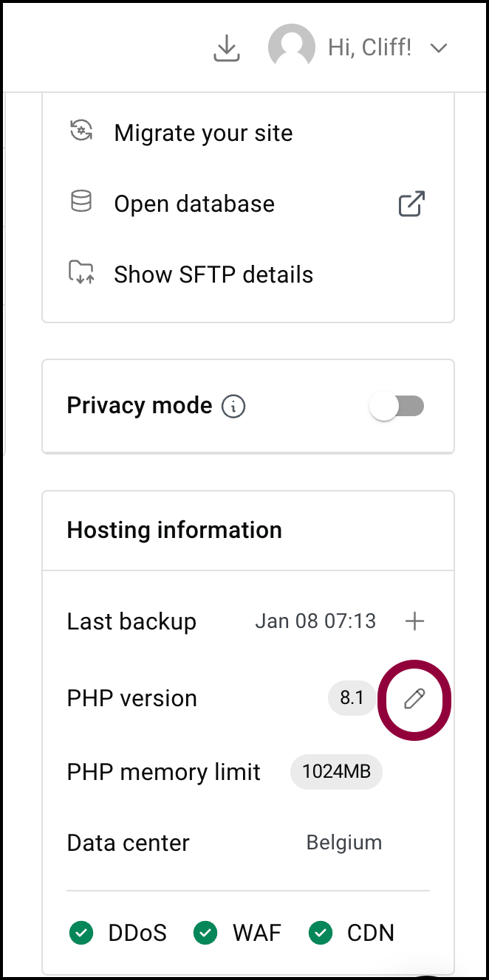The width and height of the screenshot is (489, 980).
Task: Click the Hosting information heading
Action: point(174,530)
